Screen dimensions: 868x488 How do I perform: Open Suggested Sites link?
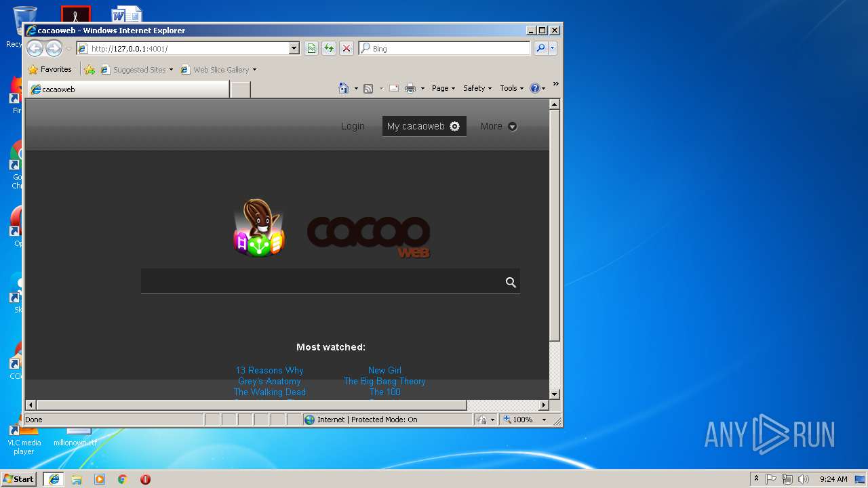point(136,69)
